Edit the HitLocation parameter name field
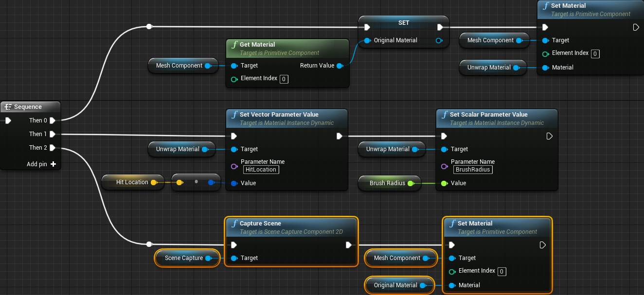The width and height of the screenshot is (644, 295). click(261, 170)
